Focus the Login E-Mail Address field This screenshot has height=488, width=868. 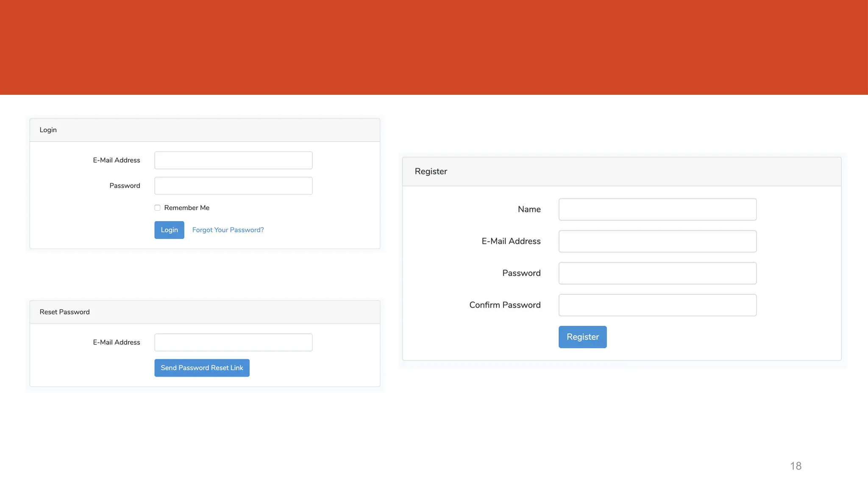coord(233,160)
